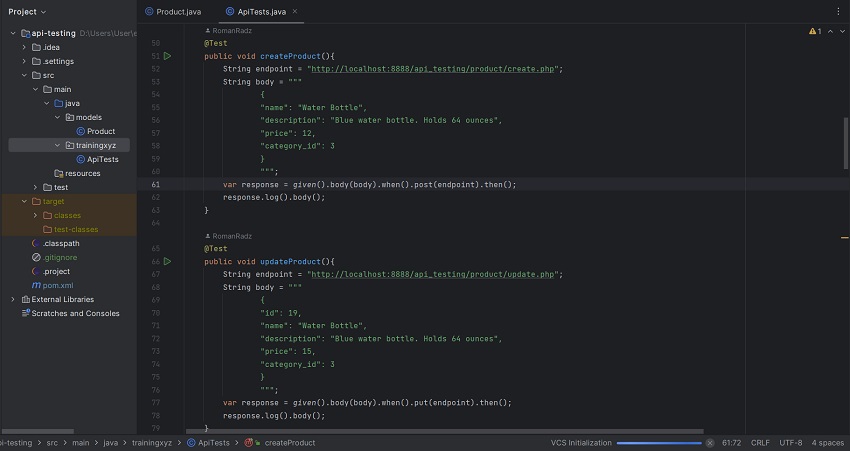Click the warning indicator showing 1 problem
This screenshot has width=850, height=451.
[814, 32]
